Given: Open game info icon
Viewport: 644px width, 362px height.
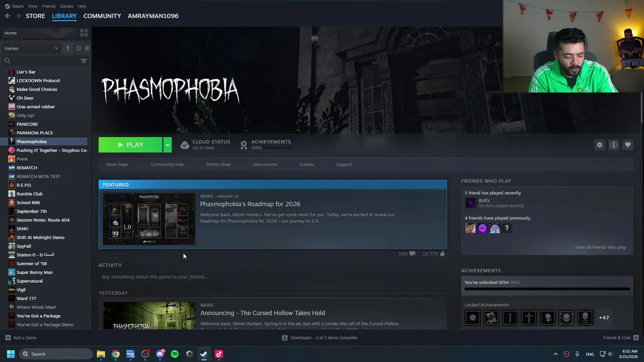Looking at the screenshot, I should [x=613, y=145].
